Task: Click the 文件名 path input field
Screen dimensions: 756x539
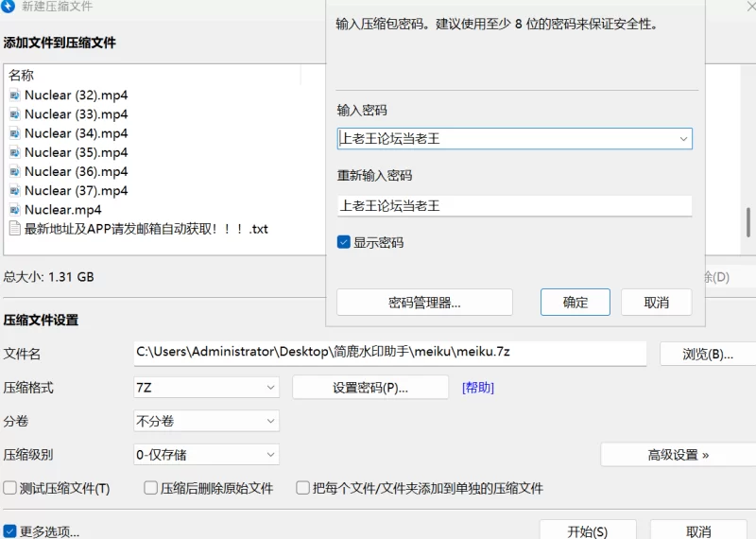Action: 389,353
